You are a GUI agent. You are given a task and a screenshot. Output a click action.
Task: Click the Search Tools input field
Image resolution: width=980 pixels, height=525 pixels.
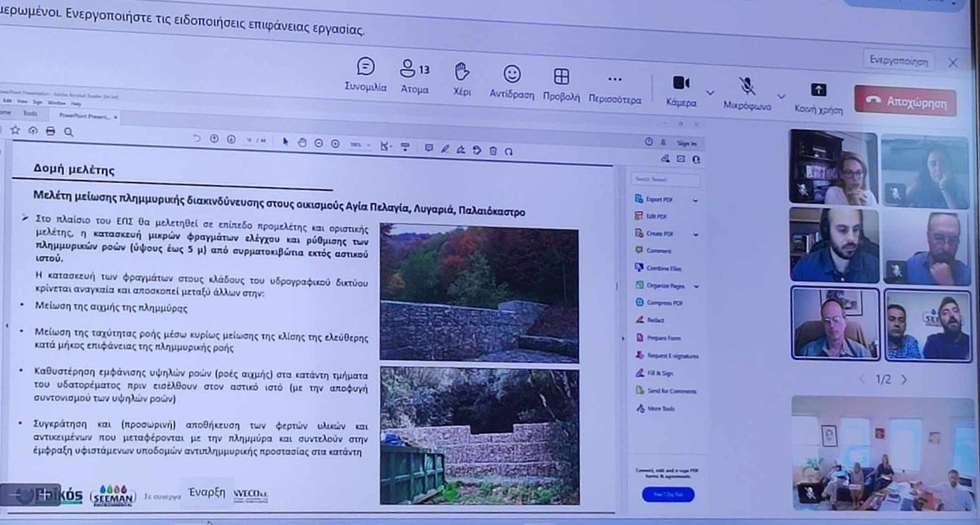pyautogui.click(x=664, y=179)
